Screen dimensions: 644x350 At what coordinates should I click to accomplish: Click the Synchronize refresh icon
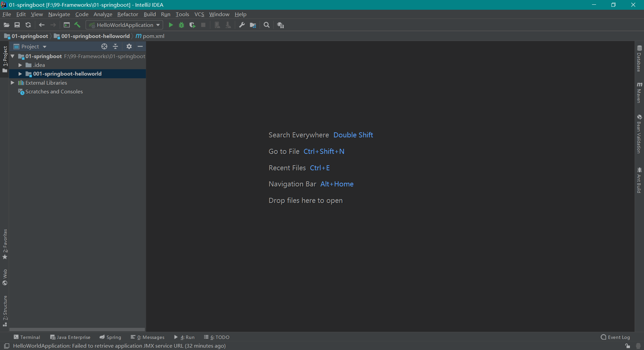28,25
